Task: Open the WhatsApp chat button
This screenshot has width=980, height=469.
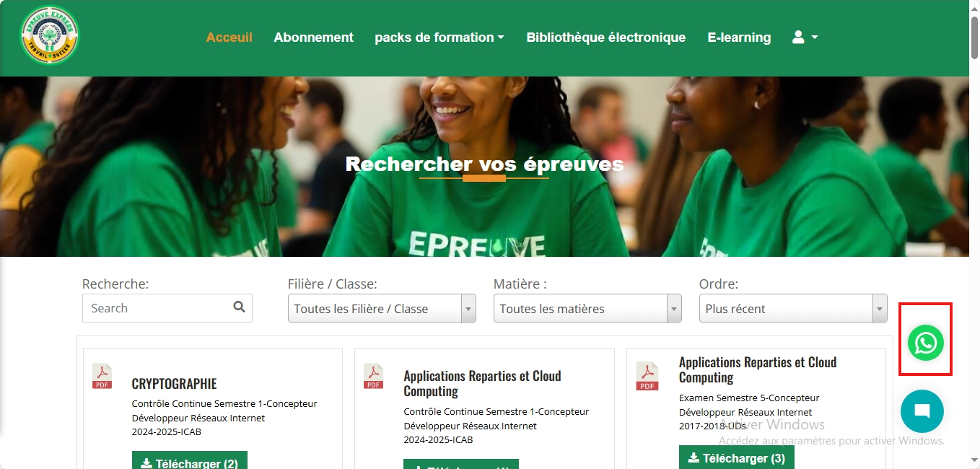Action: (926, 343)
